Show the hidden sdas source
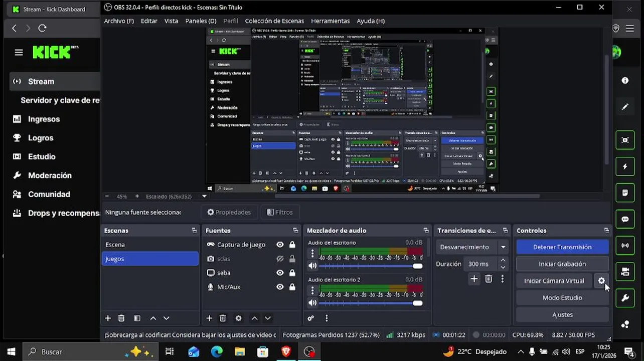This screenshot has width=644, height=361. [x=280, y=259]
